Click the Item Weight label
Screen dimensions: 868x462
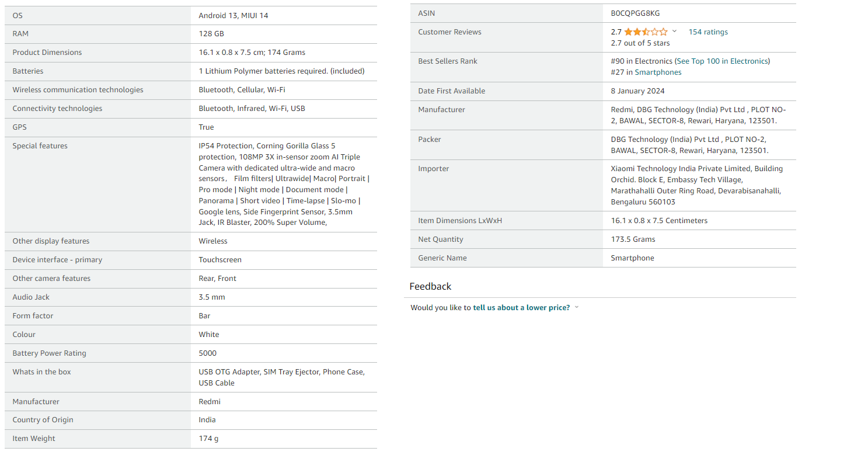pos(34,439)
